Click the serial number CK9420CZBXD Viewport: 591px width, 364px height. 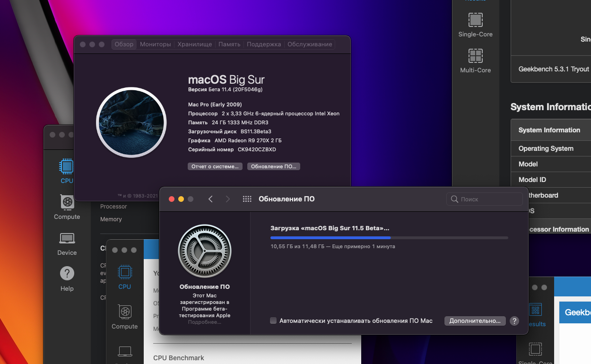click(x=257, y=149)
